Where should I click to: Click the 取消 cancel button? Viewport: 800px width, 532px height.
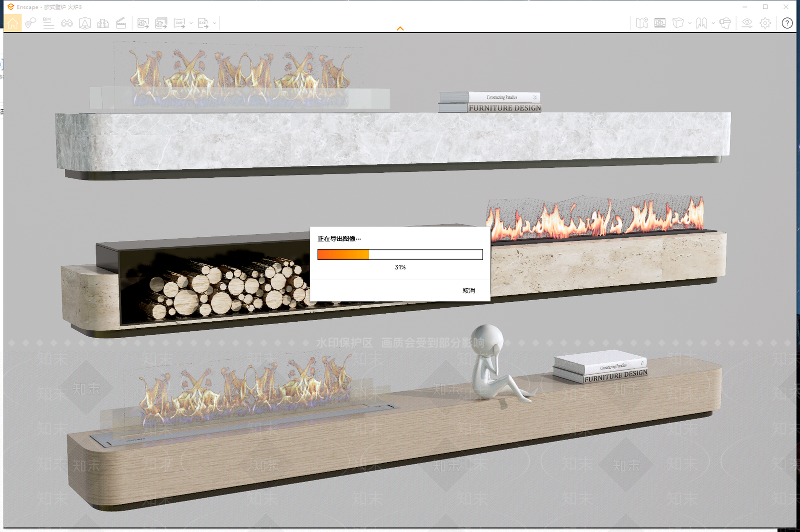(468, 291)
